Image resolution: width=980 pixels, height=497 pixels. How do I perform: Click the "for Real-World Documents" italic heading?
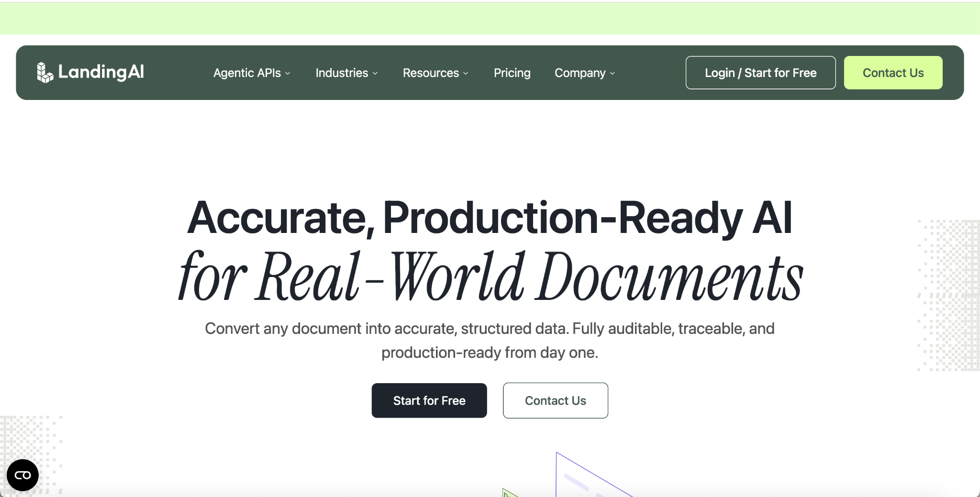(490, 276)
